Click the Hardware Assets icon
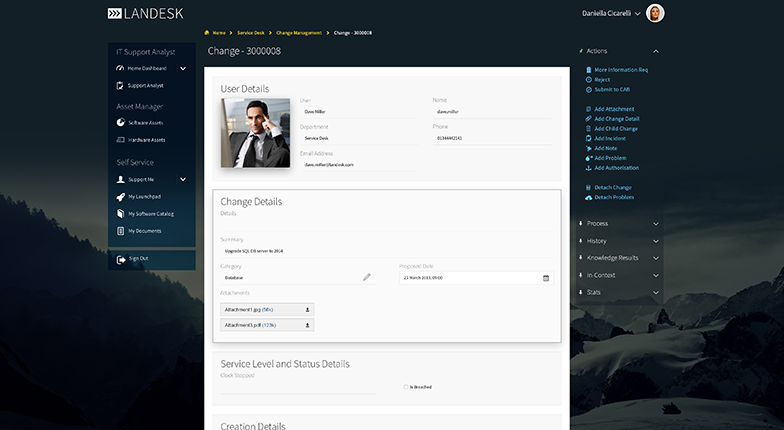 click(x=120, y=140)
